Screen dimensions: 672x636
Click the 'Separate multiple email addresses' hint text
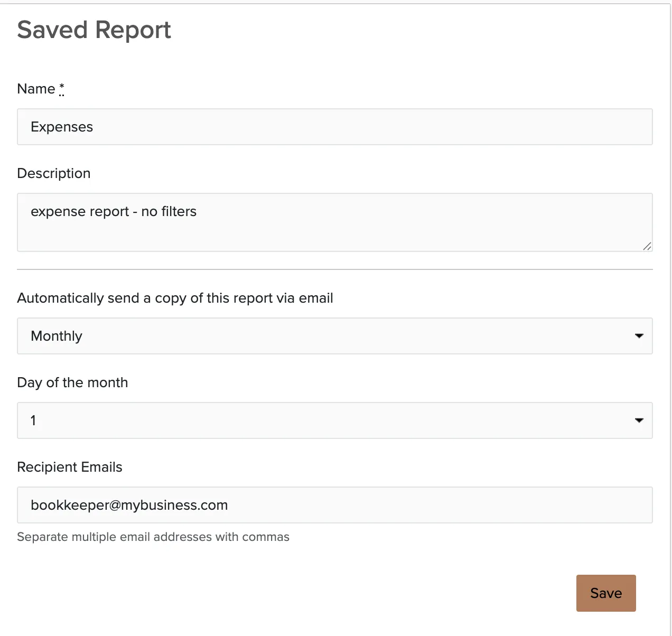pos(153,537)
